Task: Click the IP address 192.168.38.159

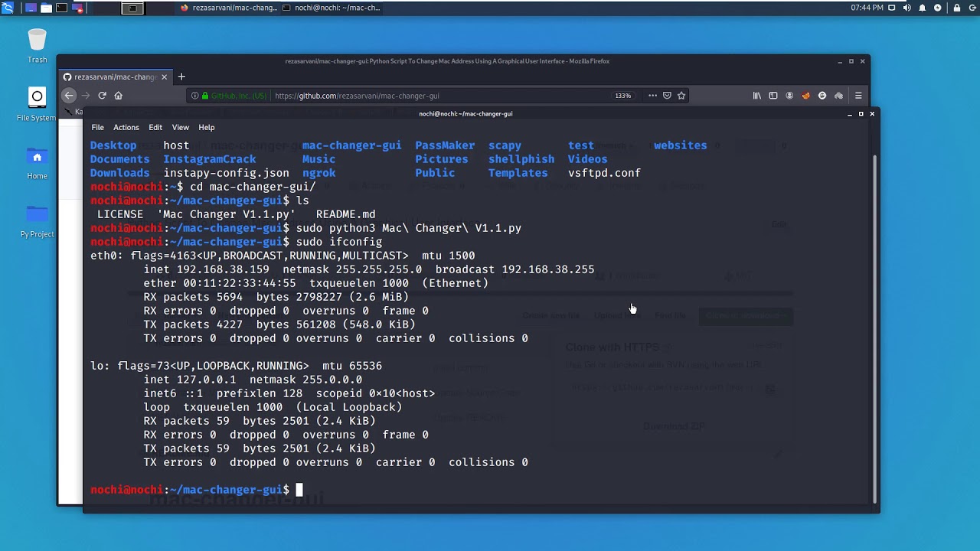Action: (223, 269)
